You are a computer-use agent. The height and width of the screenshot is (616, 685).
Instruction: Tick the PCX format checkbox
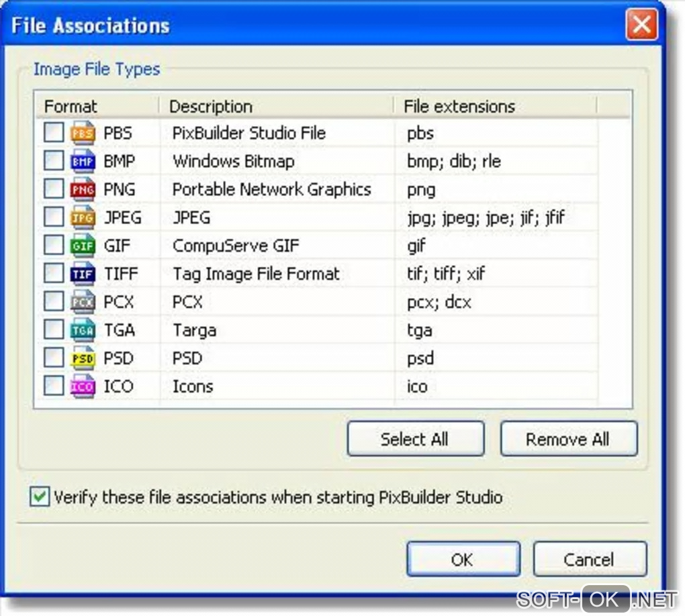coord(54,301)
